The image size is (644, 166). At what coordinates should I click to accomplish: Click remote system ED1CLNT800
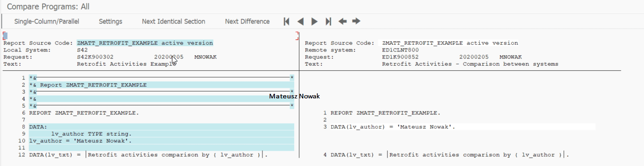[x=400, y=50]
